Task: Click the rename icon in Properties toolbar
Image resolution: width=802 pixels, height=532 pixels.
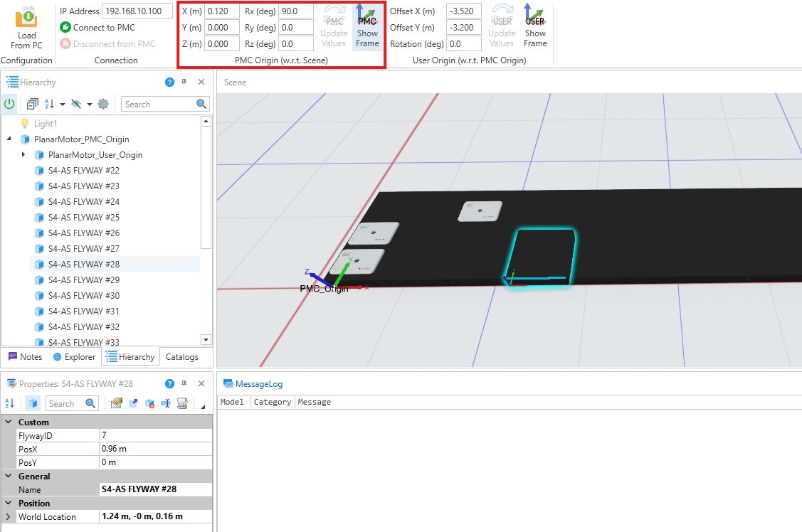Action: coord(166,403)
